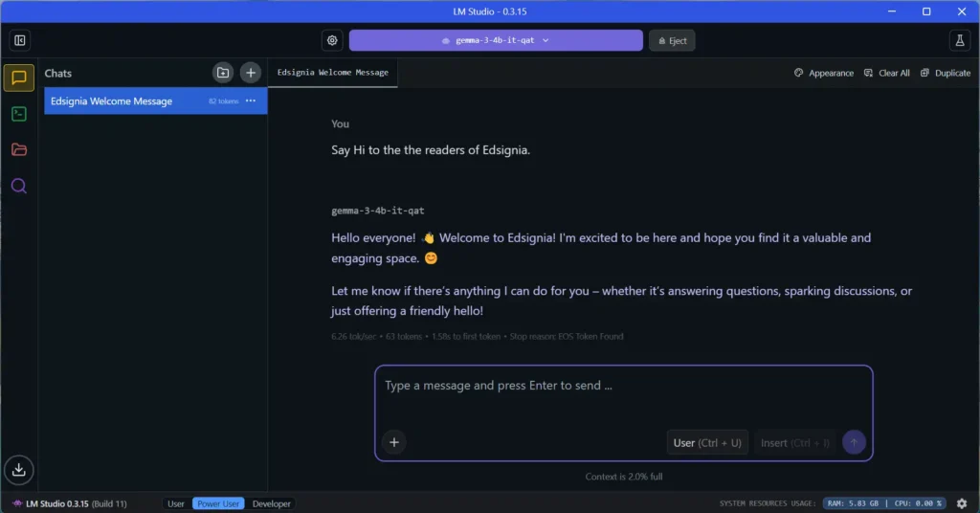Switch to Edsignia Welcome Message tab
This screenshot has width=980, height=513.
click(x=332, y=73)
